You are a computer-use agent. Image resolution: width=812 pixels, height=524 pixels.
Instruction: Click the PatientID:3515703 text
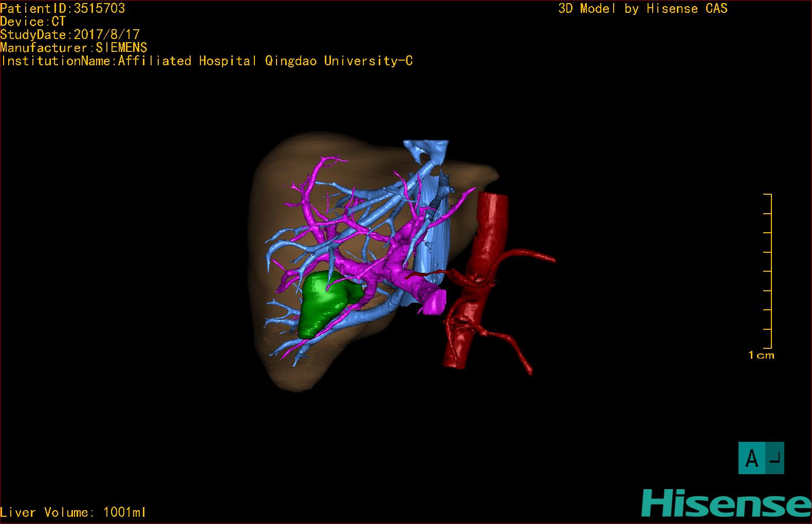[x=63, y=8]
